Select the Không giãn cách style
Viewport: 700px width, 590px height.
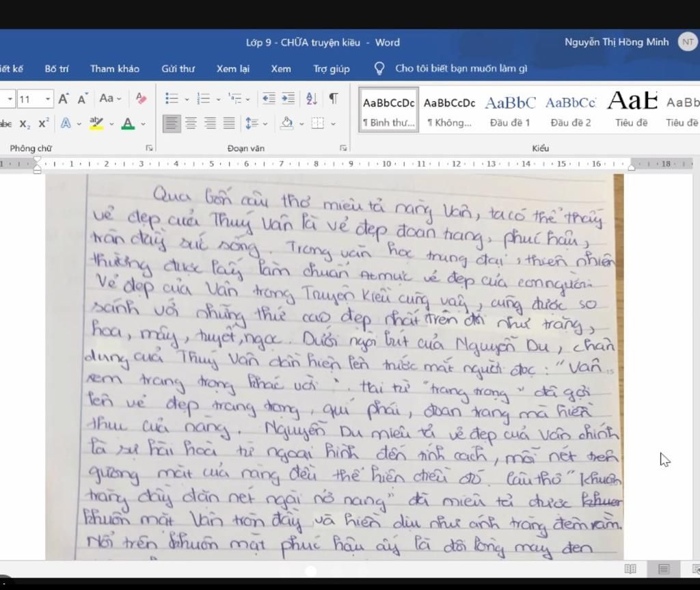pyautogui.click(x=450, y=110)
